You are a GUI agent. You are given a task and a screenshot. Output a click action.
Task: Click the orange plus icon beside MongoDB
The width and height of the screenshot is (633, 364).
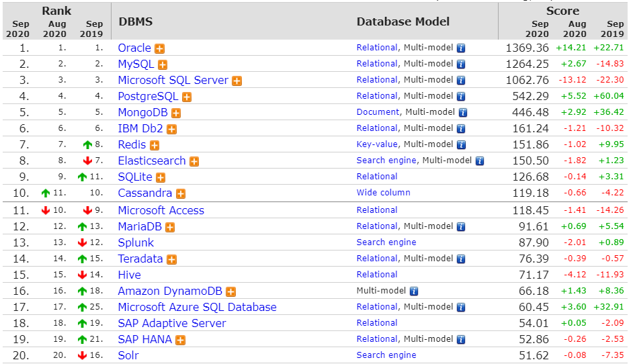point(176,113)
